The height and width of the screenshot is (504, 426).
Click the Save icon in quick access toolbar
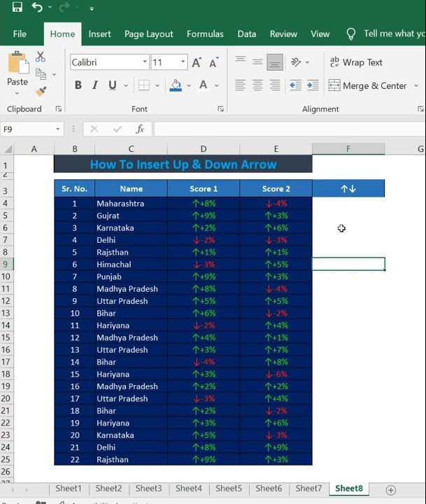(17, 7)
